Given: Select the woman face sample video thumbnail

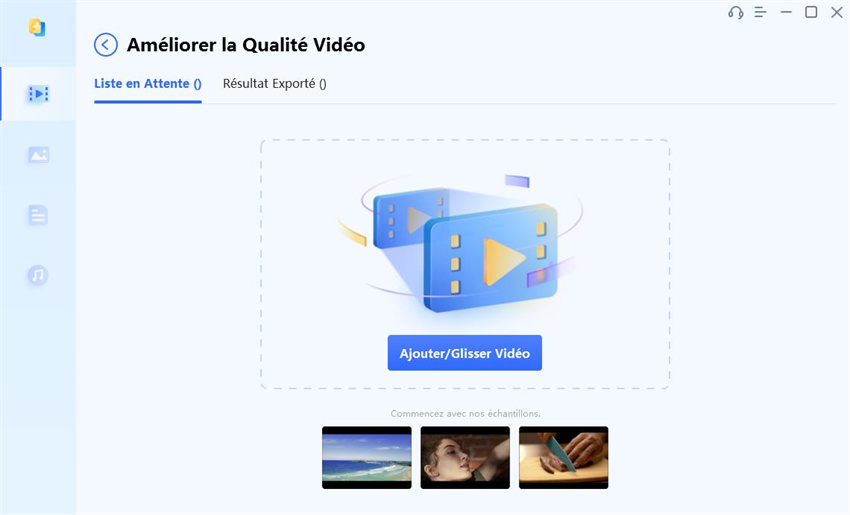Looking at the screenshot, I should (465, 458).
